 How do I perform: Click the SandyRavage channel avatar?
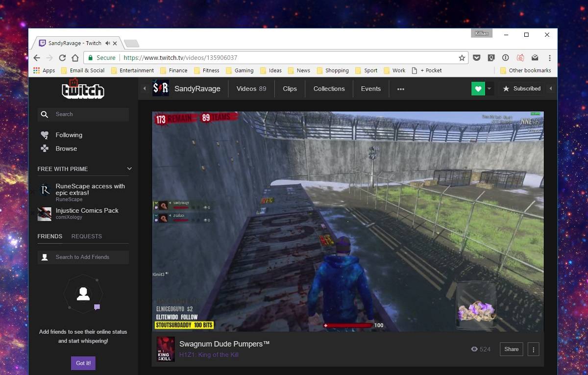pyautogui.click(x=161, y=89)
